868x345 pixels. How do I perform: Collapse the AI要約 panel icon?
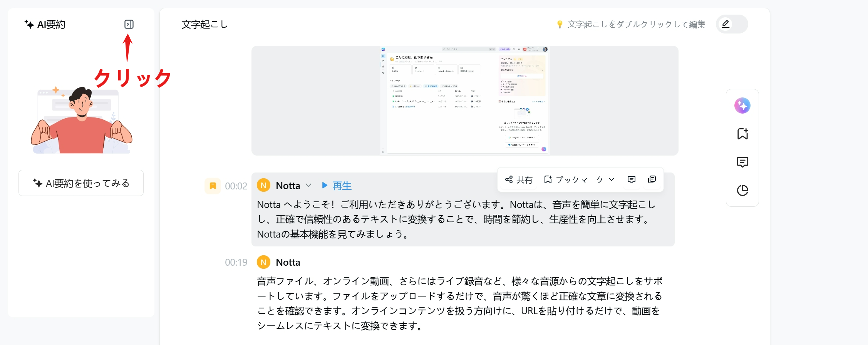[x=129, y=24]
